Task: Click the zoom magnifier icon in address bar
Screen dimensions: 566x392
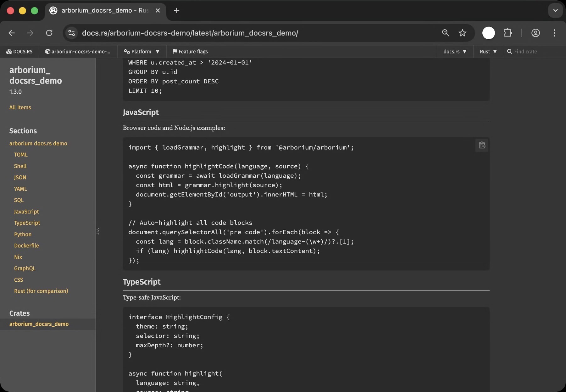Action: (x=445, y=33)
